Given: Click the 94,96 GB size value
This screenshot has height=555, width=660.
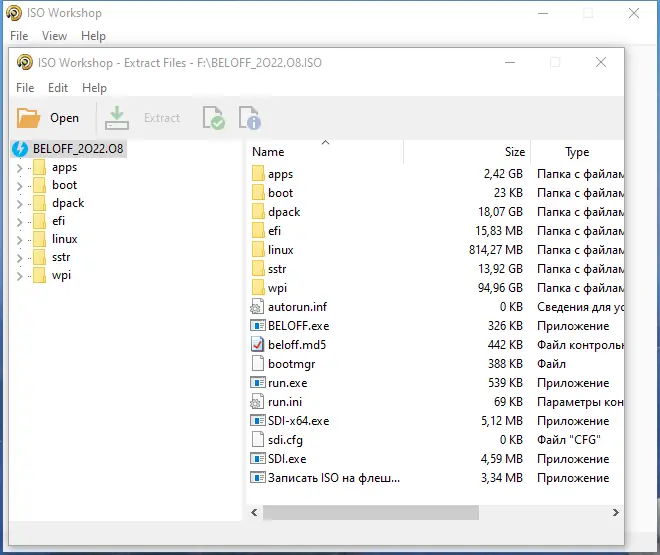Looking at the screenshot, I should 500,288.
